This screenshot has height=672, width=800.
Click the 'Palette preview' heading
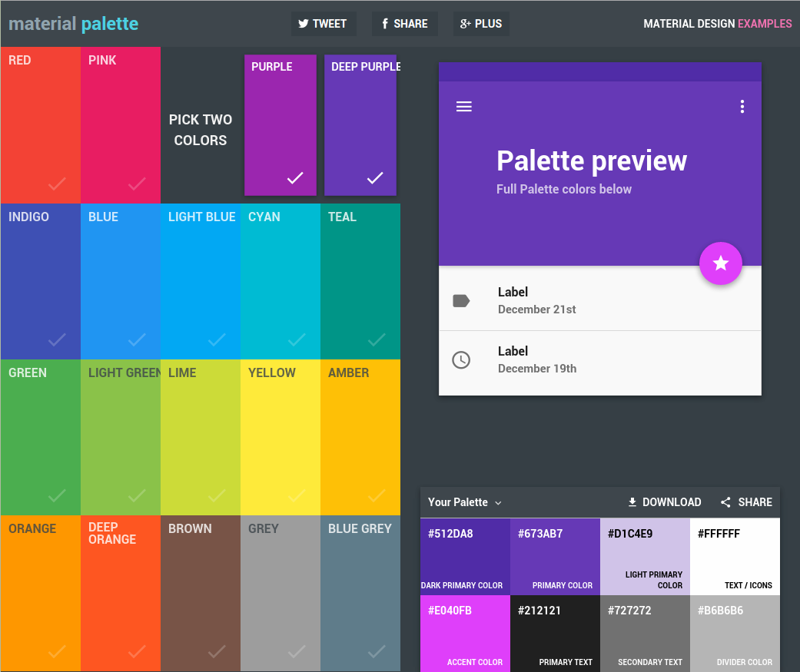(x=592, y=161)
